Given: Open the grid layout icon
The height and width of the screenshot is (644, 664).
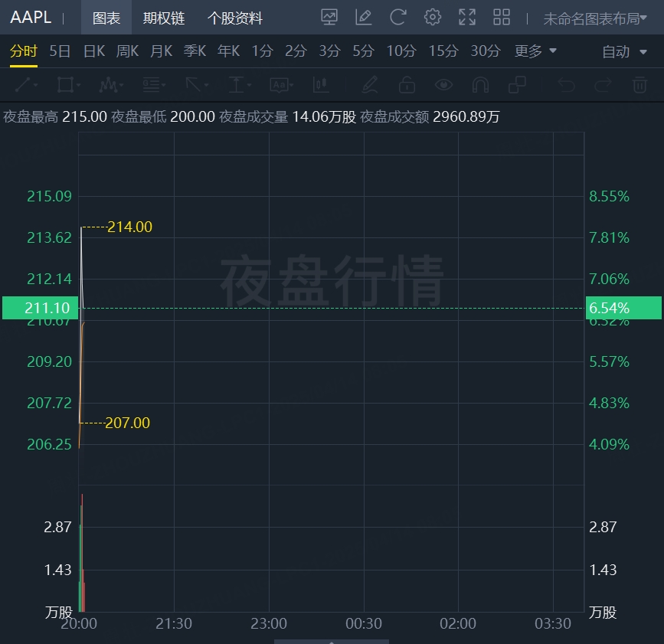Looking at the screenshot, I should pos(502,18).
